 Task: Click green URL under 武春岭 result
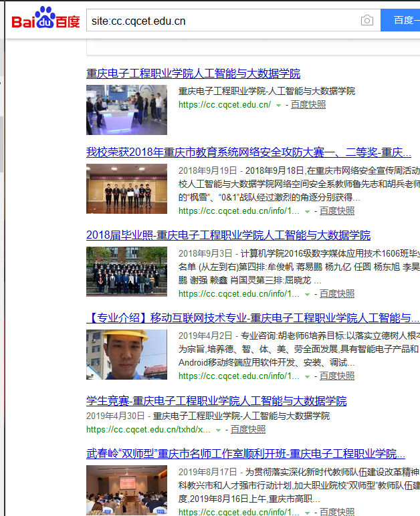239,512
